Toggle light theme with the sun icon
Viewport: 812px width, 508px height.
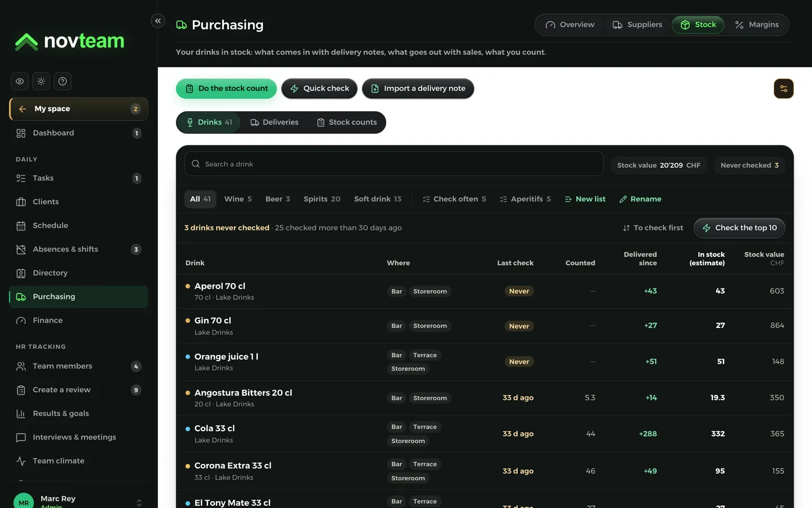41,81
